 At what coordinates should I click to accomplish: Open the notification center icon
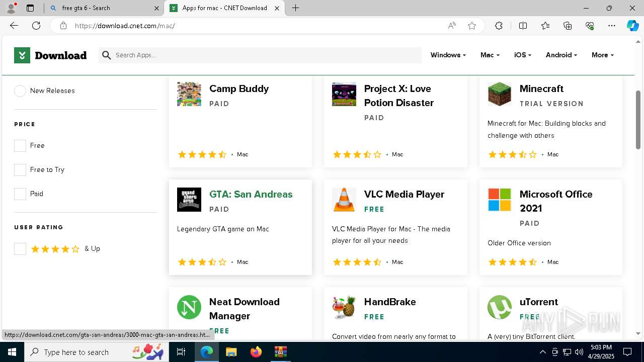pos(627,352)
